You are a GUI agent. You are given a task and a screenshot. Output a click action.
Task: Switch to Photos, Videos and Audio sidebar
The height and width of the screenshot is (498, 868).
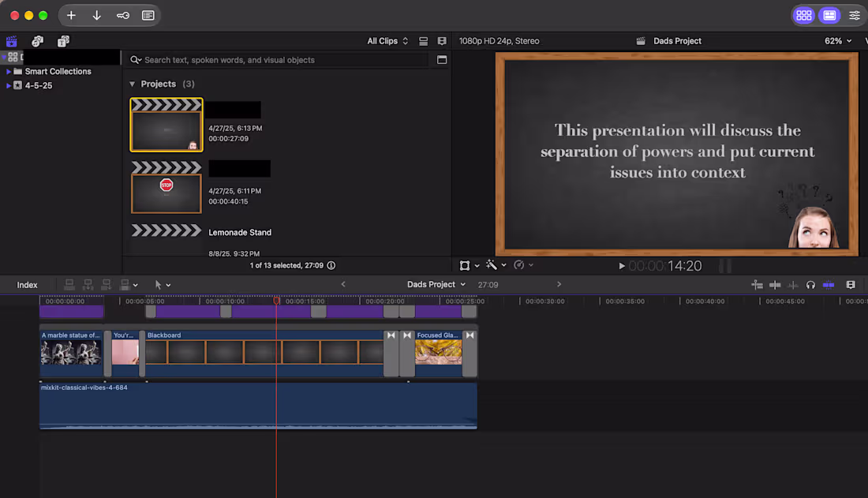pyautogui.click(x=37, y=41)
